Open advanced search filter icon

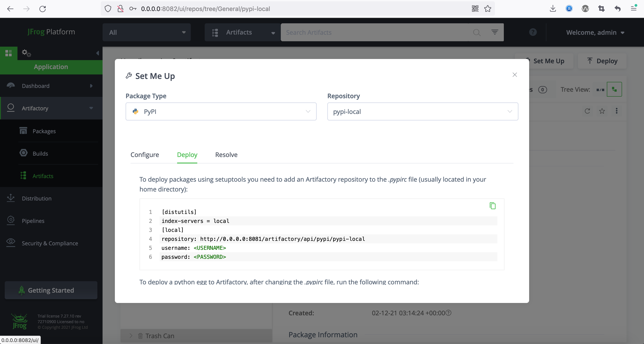pos(494,32)
